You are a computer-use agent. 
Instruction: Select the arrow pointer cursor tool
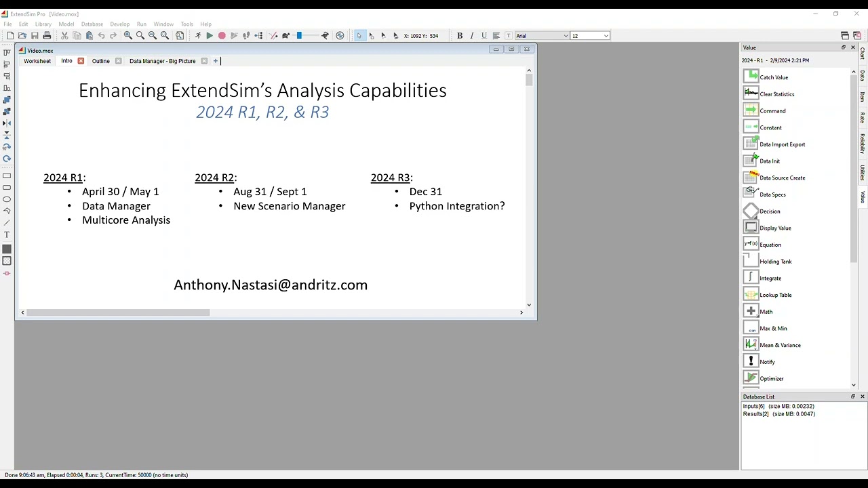[x=359, y=35]
